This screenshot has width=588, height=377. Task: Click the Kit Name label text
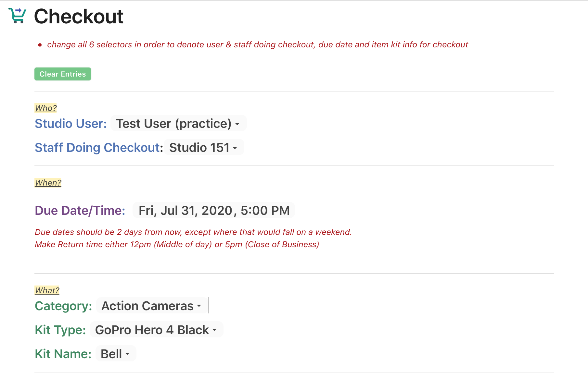point(63,354)
